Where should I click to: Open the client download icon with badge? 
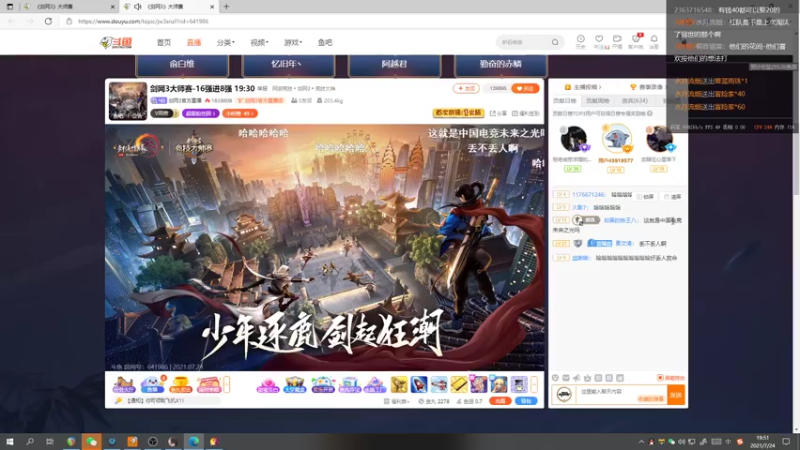tap(636, 41)
